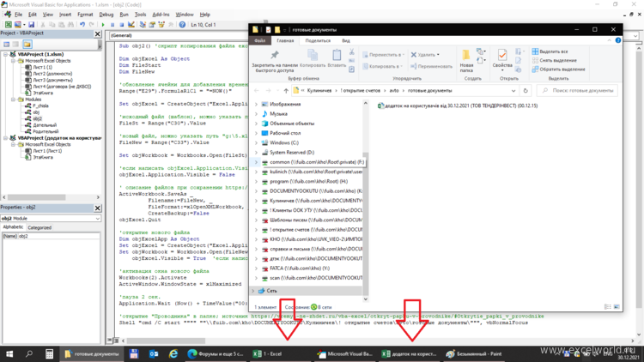This screenshot has width=644, height=362.
Task: Open the Insert menu in VBA editor
Action: pos(65,15)
